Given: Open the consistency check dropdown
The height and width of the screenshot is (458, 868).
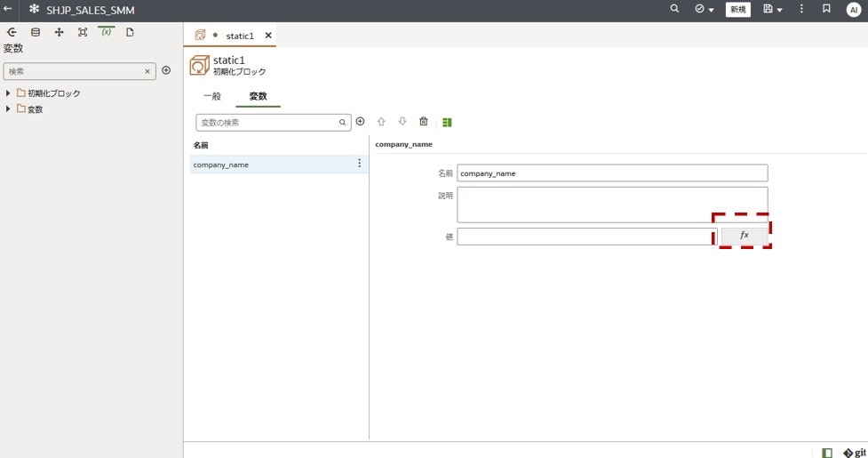Looking at the screenshot, I should click(x=705, y=10).
